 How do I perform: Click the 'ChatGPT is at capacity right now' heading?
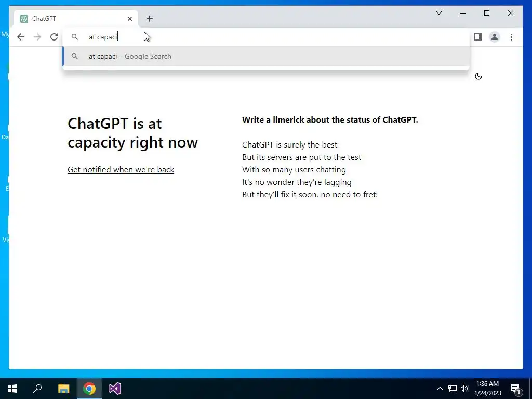[x=132, y=132]
